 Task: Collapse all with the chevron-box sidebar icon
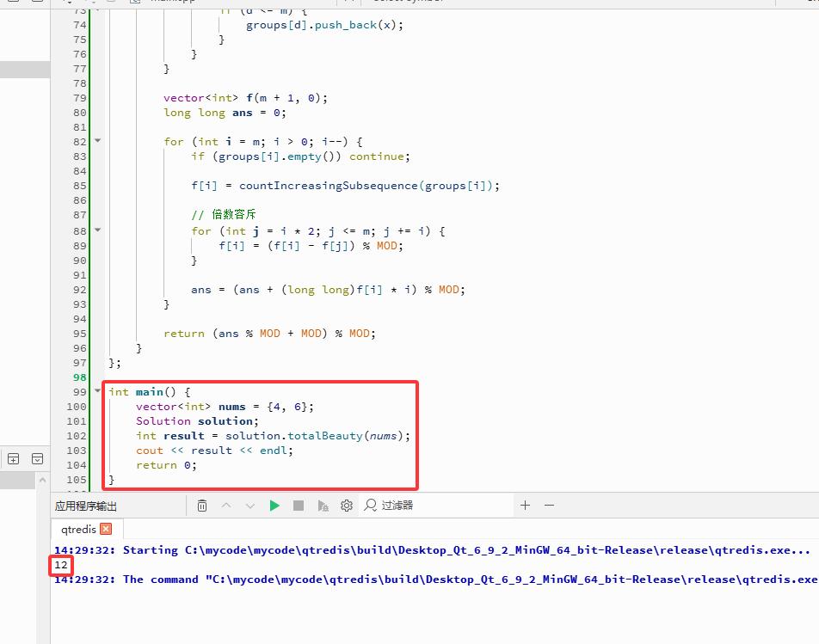(37, 459)
